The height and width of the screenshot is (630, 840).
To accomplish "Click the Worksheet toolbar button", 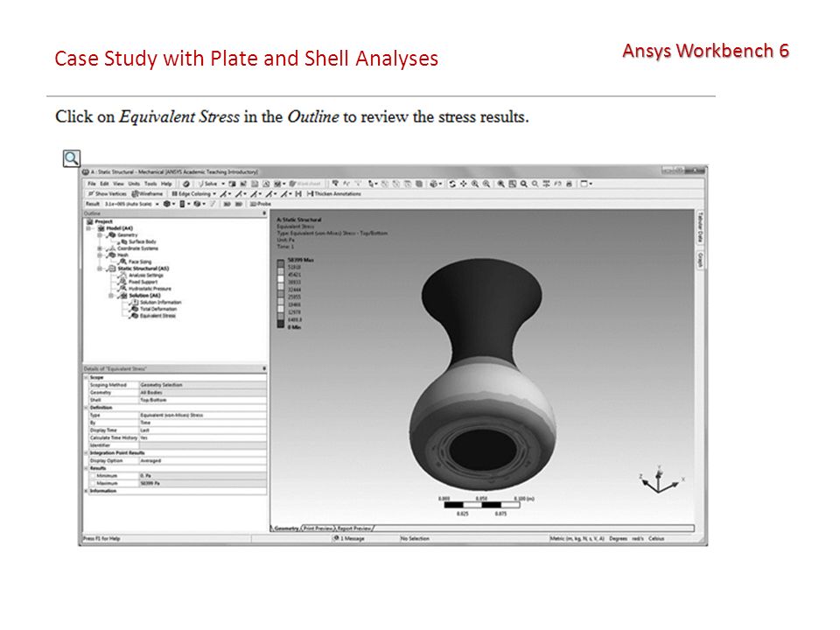I will pyautogui.click(x=304, y=184).
